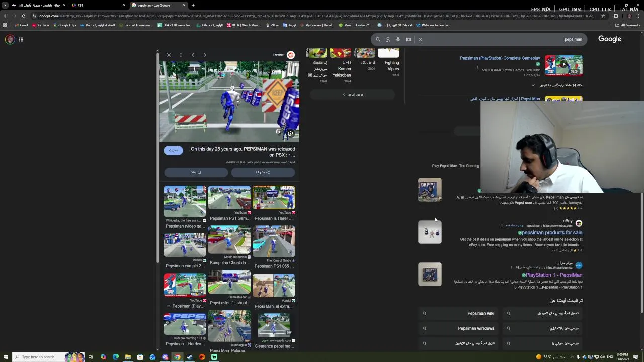Start voice search with microphone icon
The height and width of the screenshot is (362, 644).
(398, 39)
